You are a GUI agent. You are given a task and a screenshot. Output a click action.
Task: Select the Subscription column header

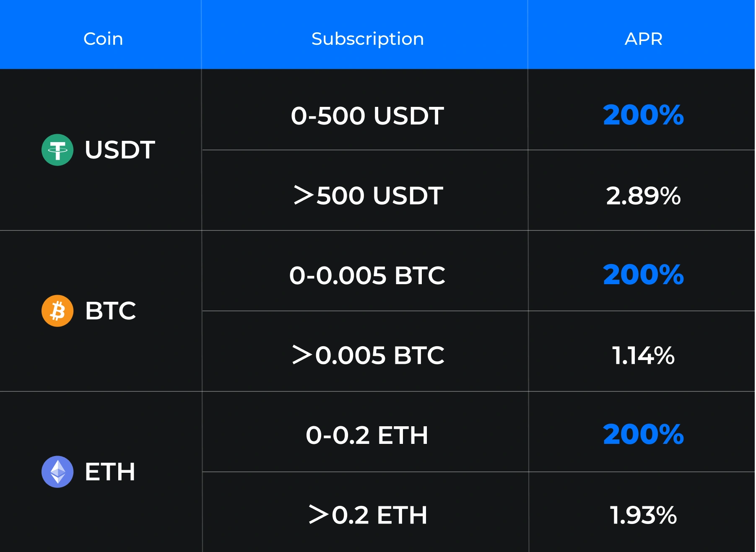[367, 39]
